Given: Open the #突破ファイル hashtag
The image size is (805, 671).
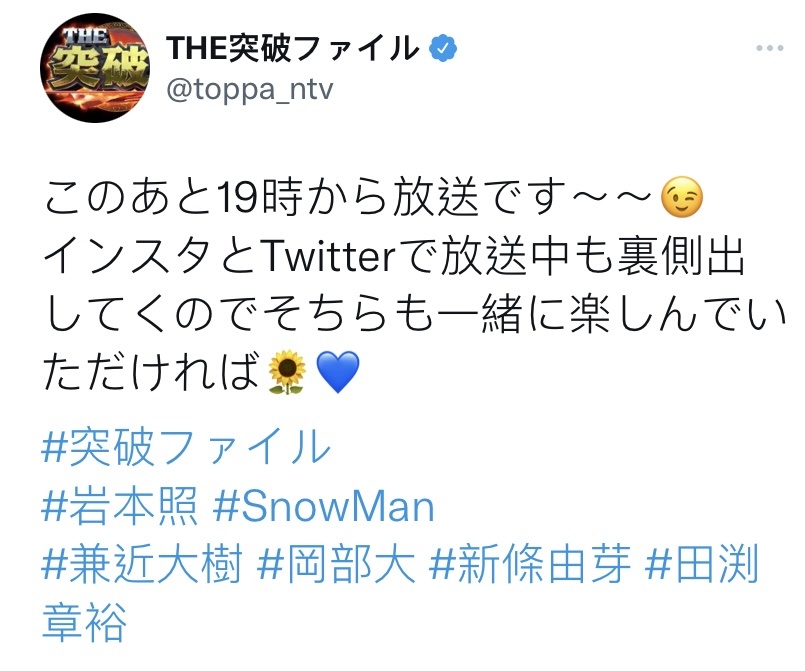Looking at the screenshot, I should click(x=186, y=447).
